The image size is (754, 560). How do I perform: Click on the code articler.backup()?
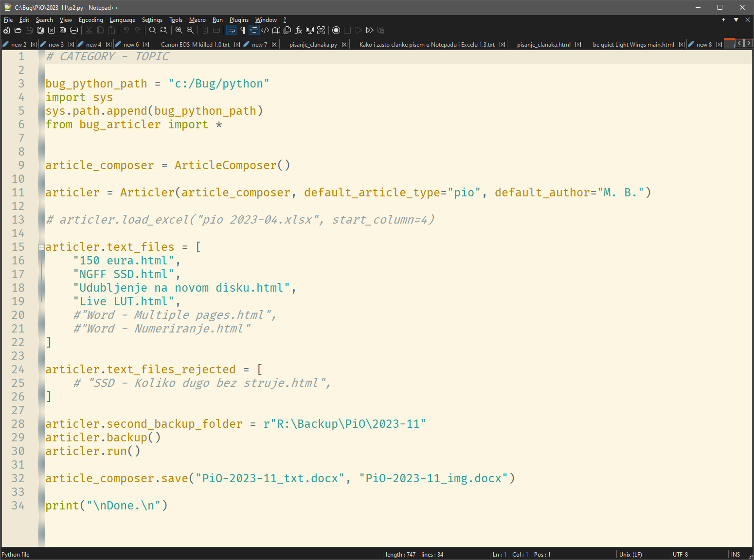pyautogui.click(x=103, y=437)
